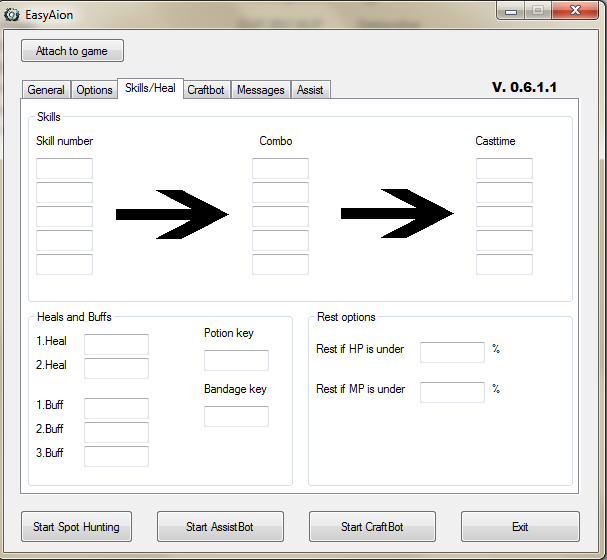This screenshot has height=560, width=607.
Task: Focus the 3.Buff input field
Action: point(116,457)
